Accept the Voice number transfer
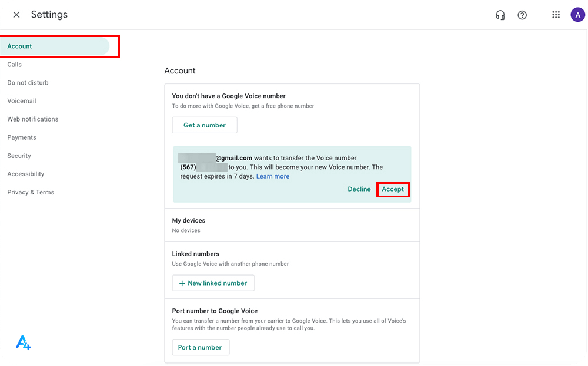This screenshot has height=366, width=588. point(393,189)
